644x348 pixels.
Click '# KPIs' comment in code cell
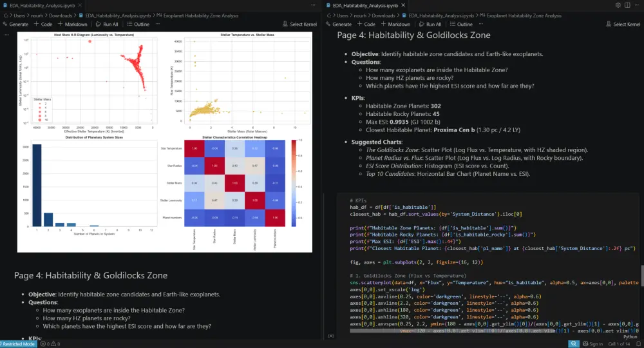tap(358, 200)
